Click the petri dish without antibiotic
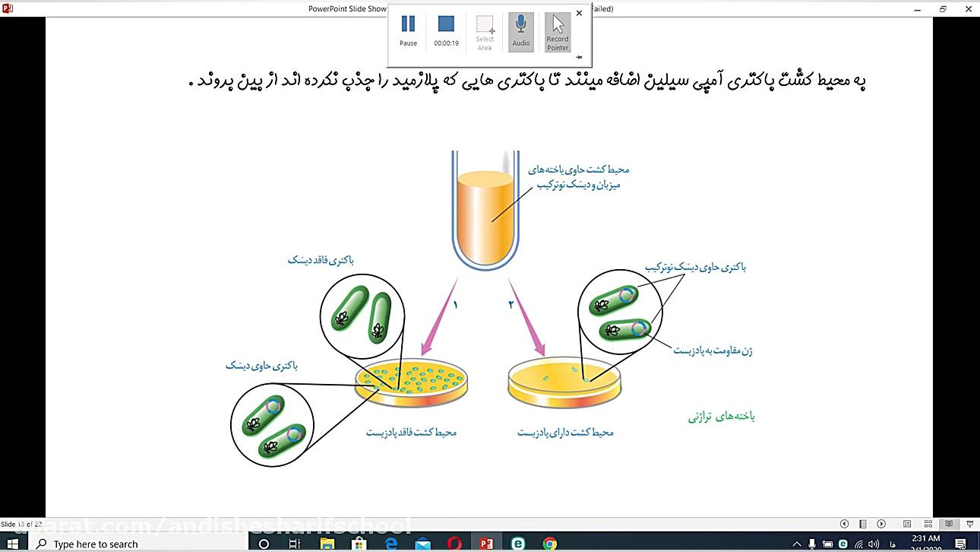The height and width of the screenshot is (552, 980). 411,382
